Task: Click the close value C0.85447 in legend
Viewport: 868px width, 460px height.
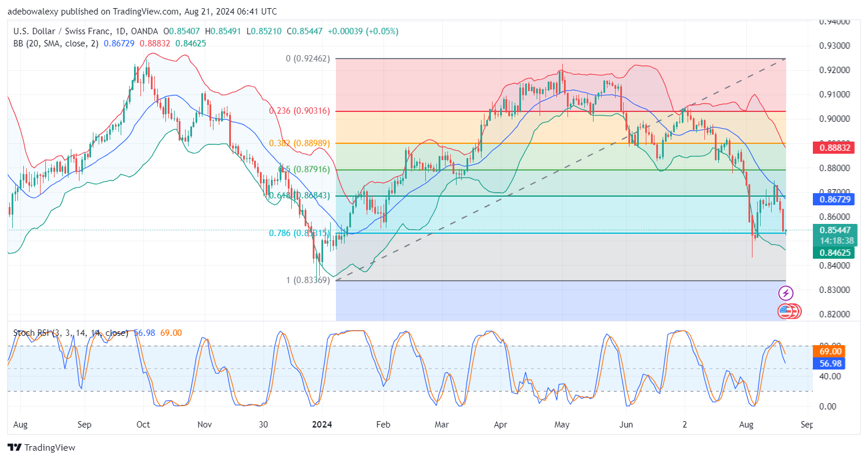Action: click(x=303, y=31)
